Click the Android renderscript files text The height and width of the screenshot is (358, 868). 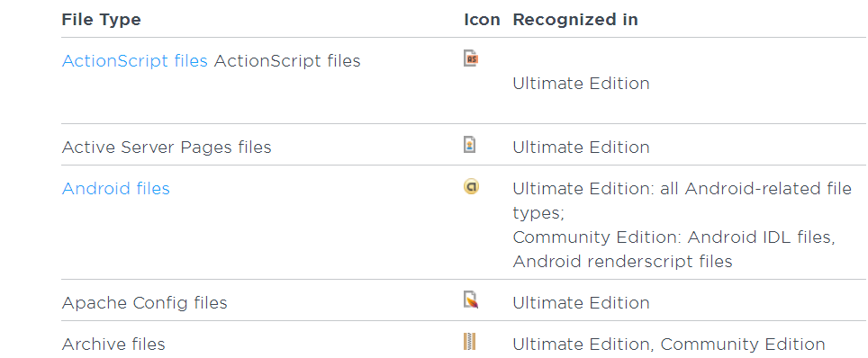622,261
